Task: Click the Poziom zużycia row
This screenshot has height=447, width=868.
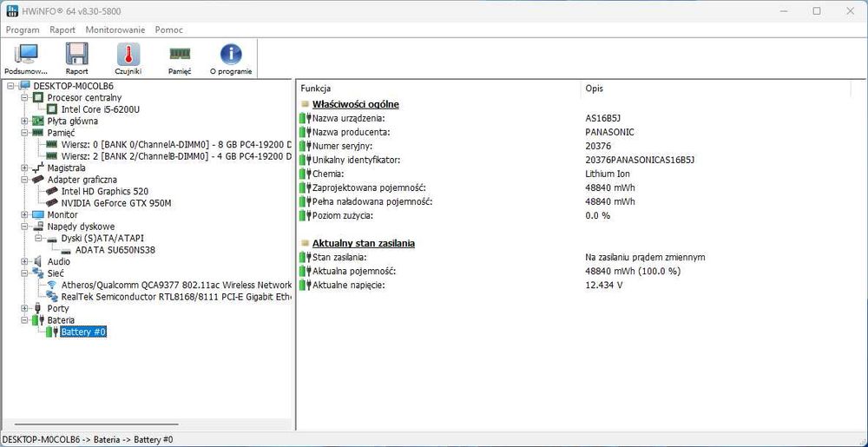Action: 573,215
